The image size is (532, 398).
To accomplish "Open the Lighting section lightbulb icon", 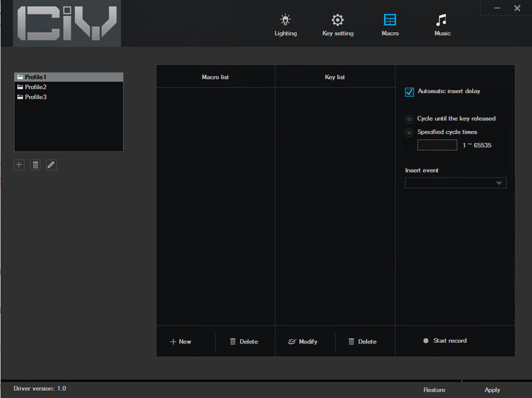I will coord(285,20).
